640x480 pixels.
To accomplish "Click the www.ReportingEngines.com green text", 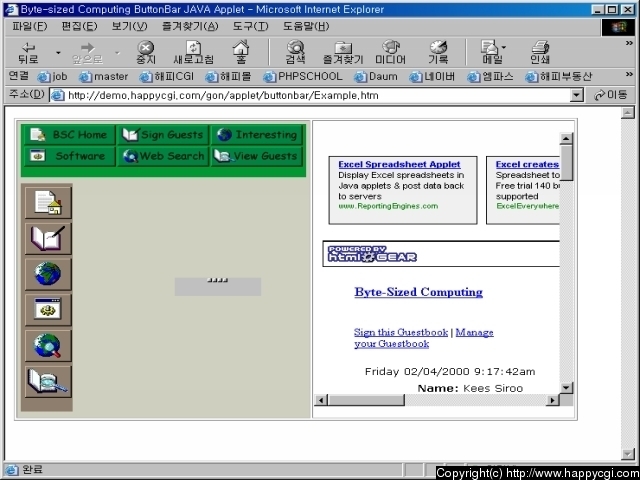I will tap(388, 206).
